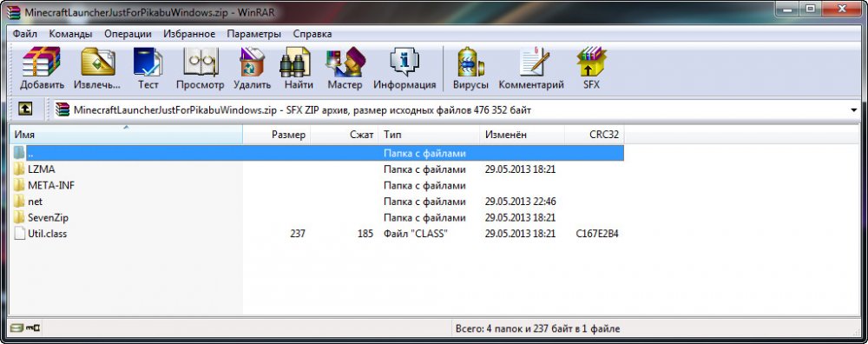Open the Операции menu

pyautogui.click(x=128, y=34)
